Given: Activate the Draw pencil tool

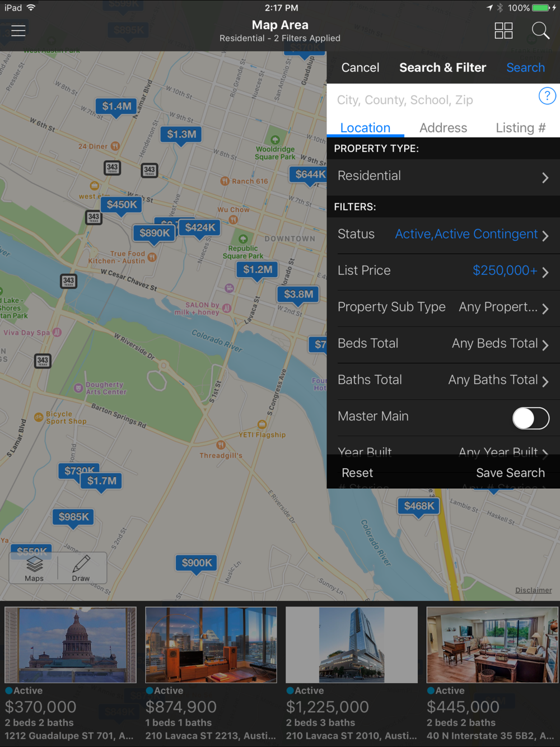Looking at the screenshot, I should coord(81,568).
